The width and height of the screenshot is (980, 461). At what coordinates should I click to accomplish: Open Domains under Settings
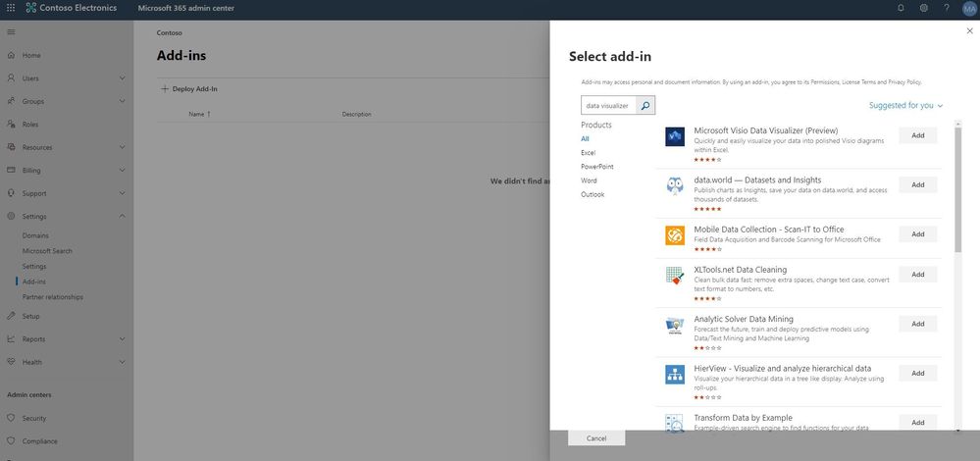point(35,235)
